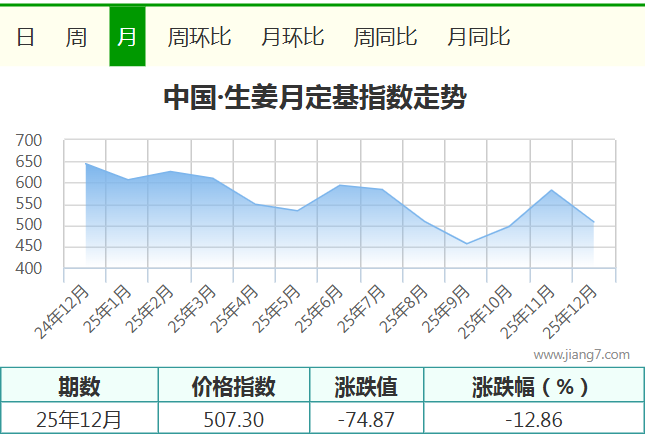Open the www.jiang7.com watermark link
This screenshot has height=440, width=645.
tap(581, 354)
